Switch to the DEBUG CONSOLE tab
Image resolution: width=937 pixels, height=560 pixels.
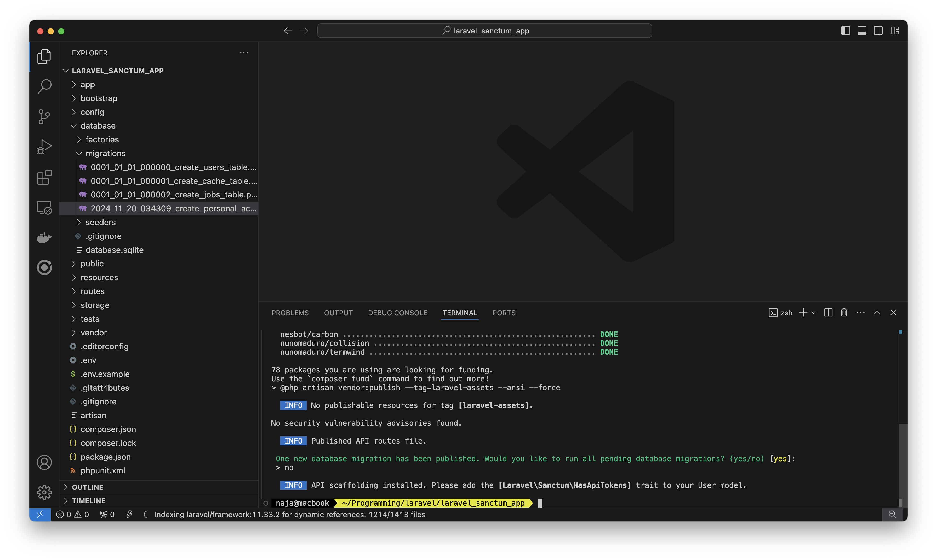(x=397, y=313)
